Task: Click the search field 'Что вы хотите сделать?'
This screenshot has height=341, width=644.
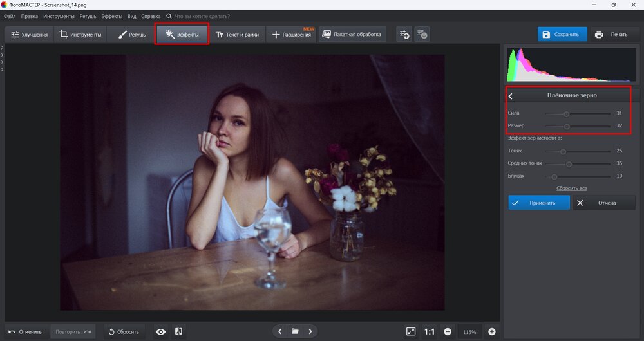Action: (203, 15)
